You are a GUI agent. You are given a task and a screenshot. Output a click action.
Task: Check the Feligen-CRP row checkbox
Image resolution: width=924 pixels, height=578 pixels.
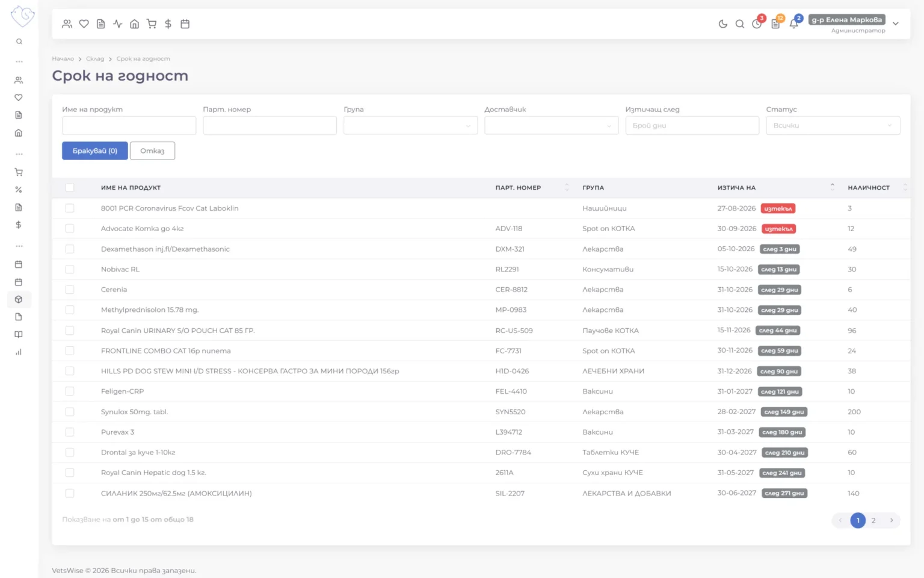pyautogui.click(x=70, y=391)
